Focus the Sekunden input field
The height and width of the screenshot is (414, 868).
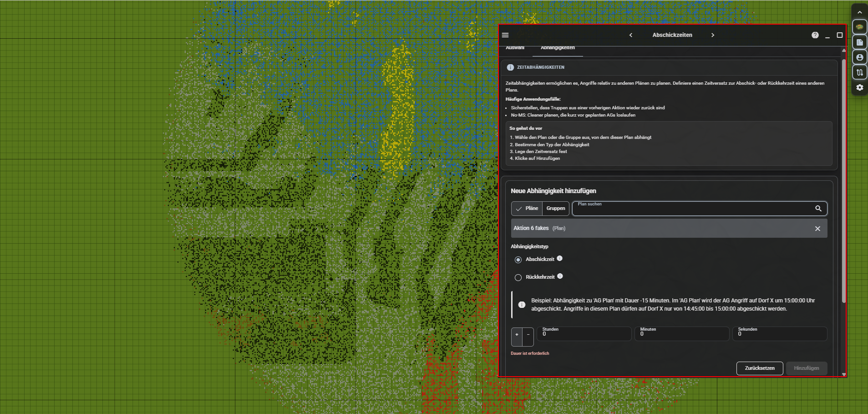[x=780, y=334]
